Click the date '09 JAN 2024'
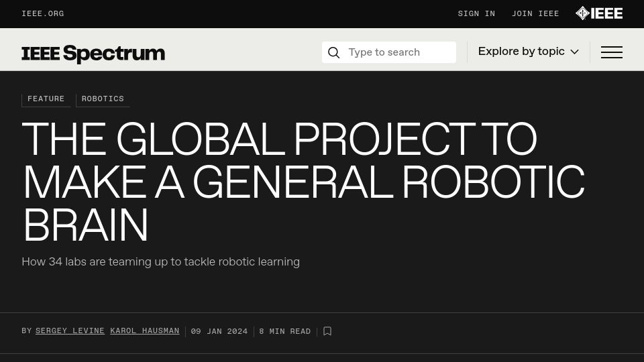 point(219,331)
